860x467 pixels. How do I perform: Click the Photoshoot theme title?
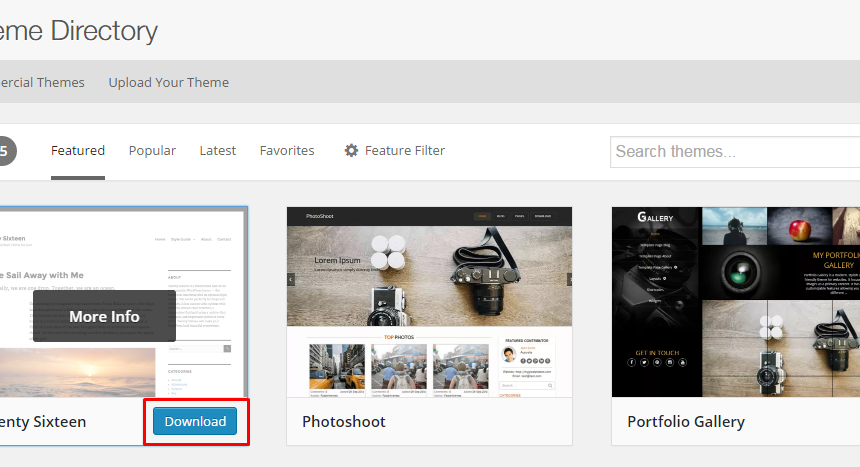click(x=344, y=421)
